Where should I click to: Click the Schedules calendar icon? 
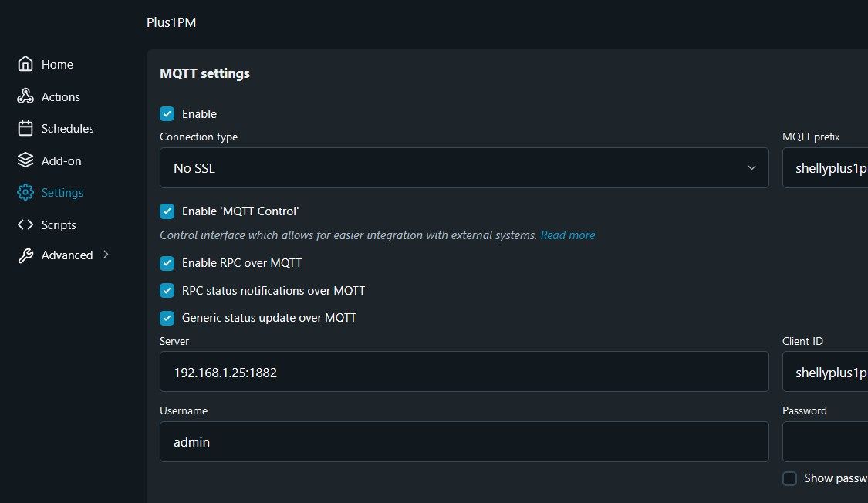(x=25, y=129)
